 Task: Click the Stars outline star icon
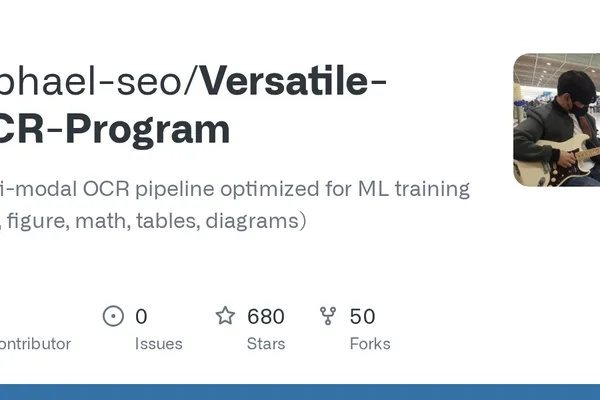point(225,316)
